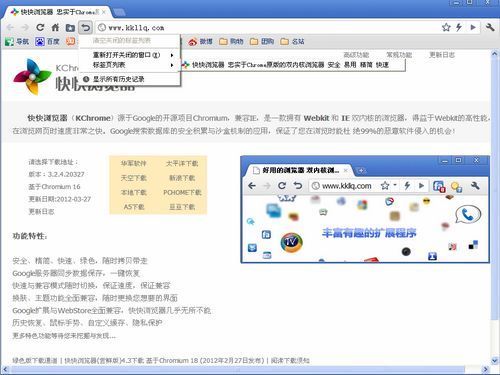500x375 pixels.
Task: Click the forward navigation arrow
Action: 25,27
